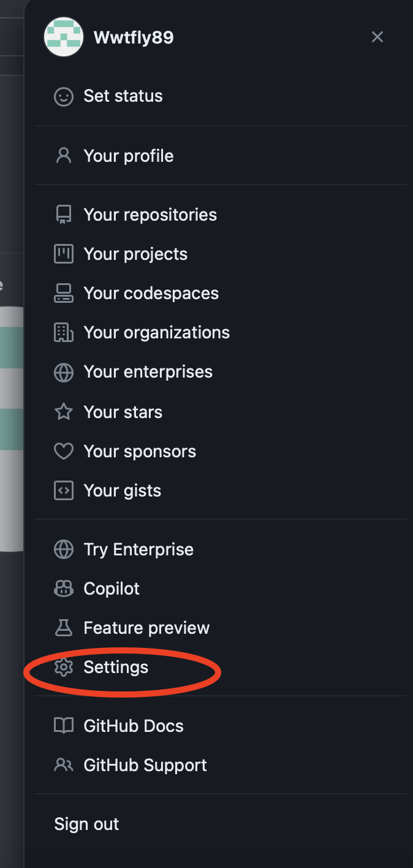Close the user menu panel

tap(377, 37)
